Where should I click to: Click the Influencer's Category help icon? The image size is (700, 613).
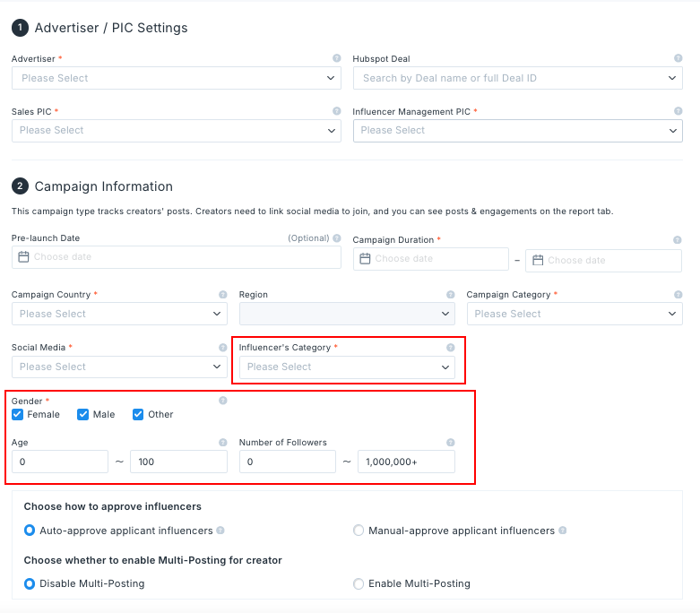point(450,348)
